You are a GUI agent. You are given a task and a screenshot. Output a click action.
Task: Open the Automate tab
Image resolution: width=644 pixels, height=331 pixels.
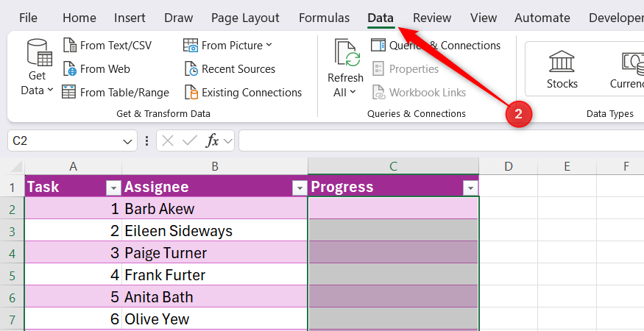[x=542, y=18]
